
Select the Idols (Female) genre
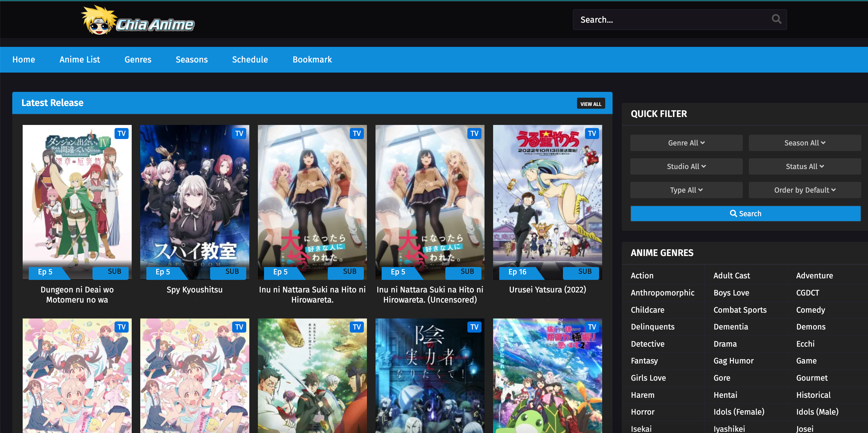pyautogui.click(x=739, y=412)
